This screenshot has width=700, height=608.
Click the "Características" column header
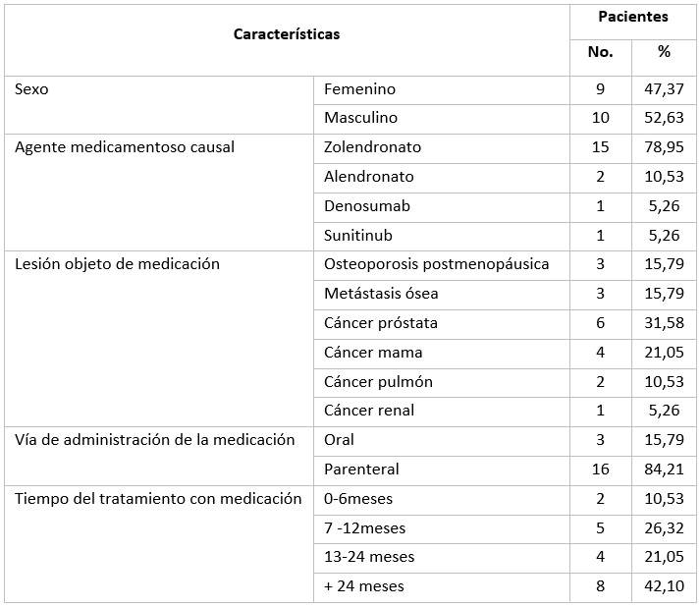(x=287, y=34)
